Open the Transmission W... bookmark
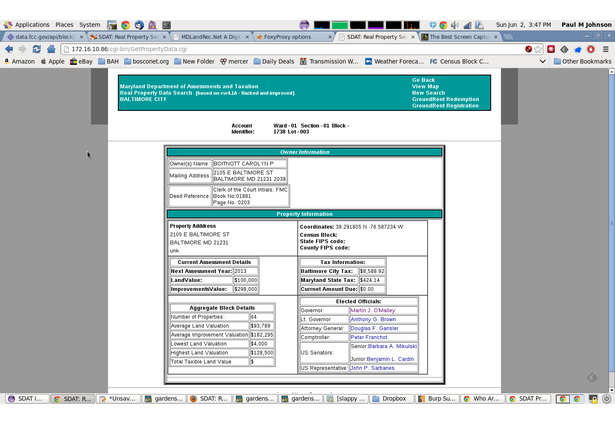This screenshot has width=615, height=424. [x=329, y=62]
